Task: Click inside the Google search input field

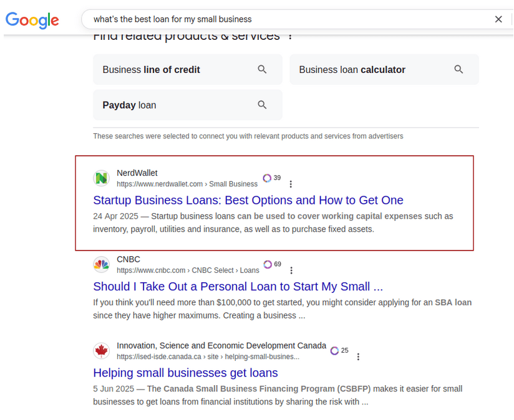Action: click(x=281, y=19)
